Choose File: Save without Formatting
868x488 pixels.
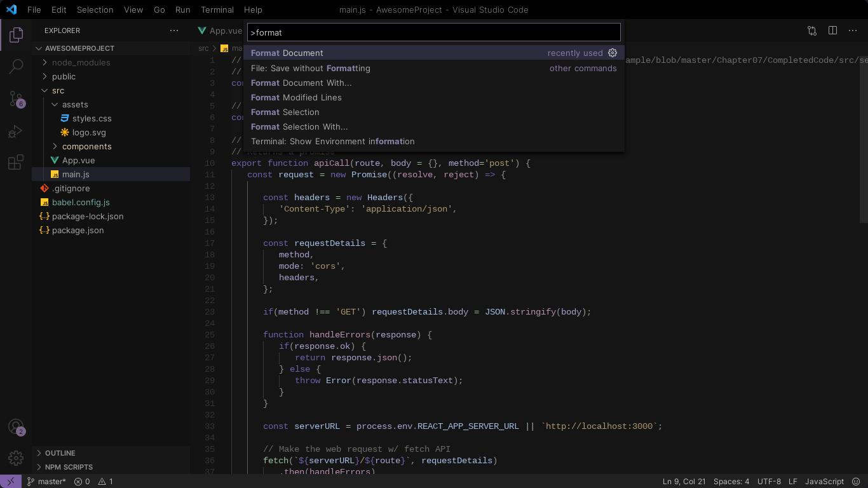[x=434, y=68]
